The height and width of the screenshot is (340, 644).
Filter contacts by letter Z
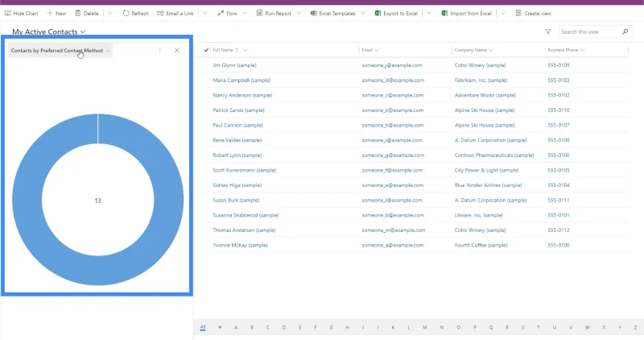635,327
